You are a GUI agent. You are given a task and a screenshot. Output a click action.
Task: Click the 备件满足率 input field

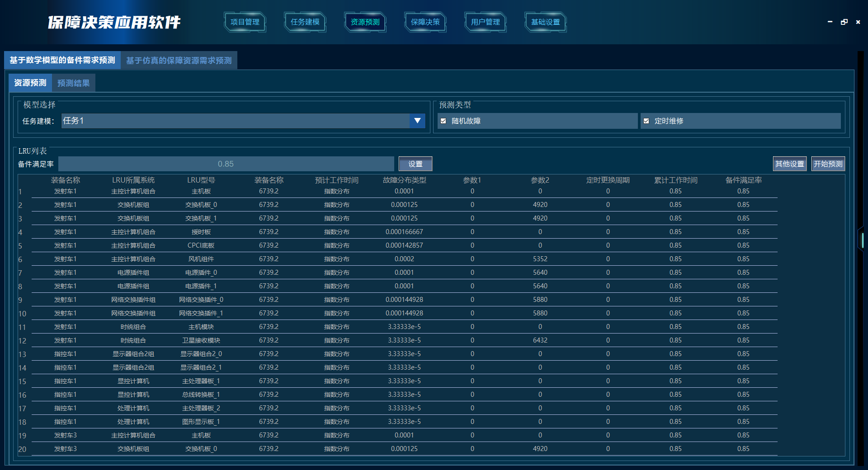[226, 164]
